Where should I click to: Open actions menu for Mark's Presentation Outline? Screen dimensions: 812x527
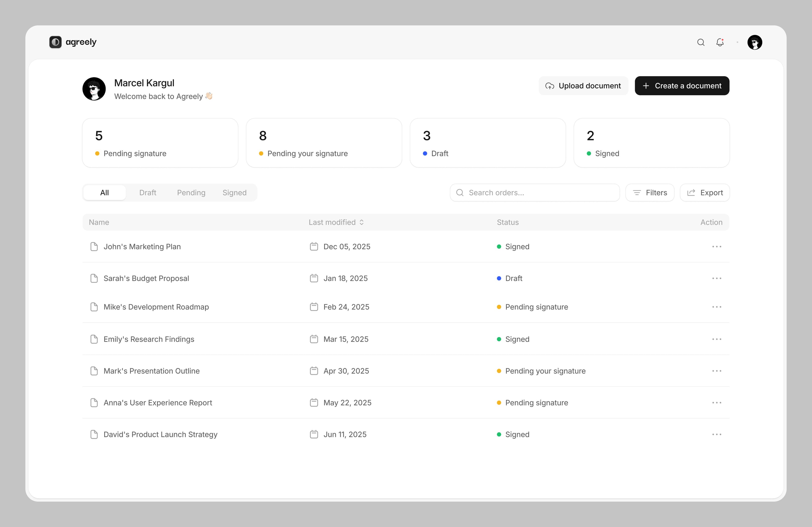(716, 371)
